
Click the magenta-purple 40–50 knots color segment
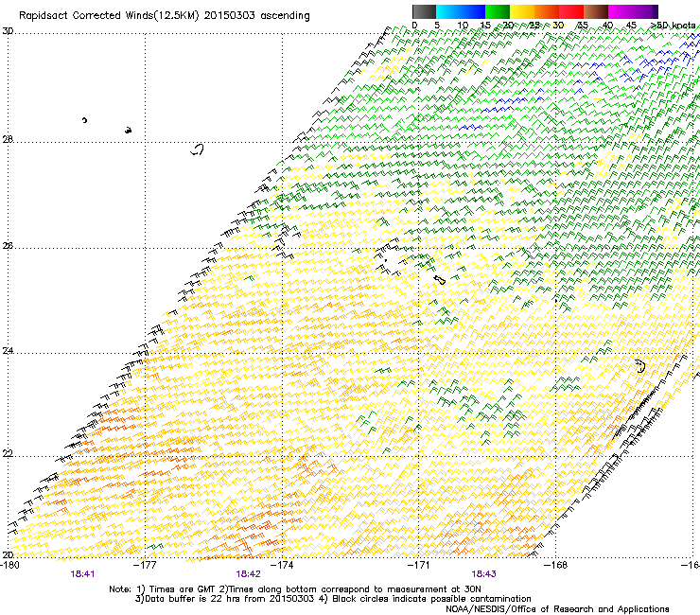coord(633,11)
